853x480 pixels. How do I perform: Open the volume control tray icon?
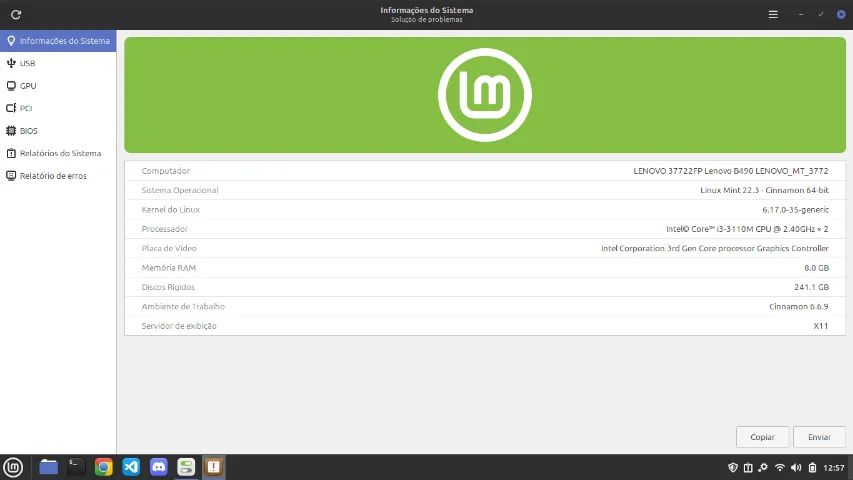pos(796,467)
